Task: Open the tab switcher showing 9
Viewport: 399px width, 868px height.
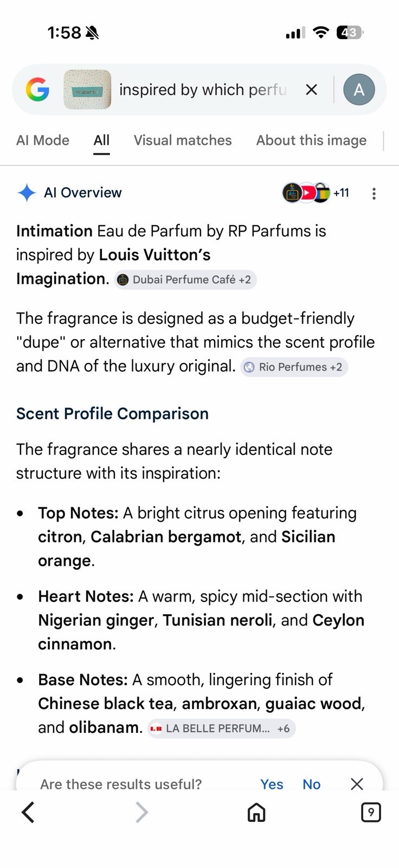Action: 371,812
